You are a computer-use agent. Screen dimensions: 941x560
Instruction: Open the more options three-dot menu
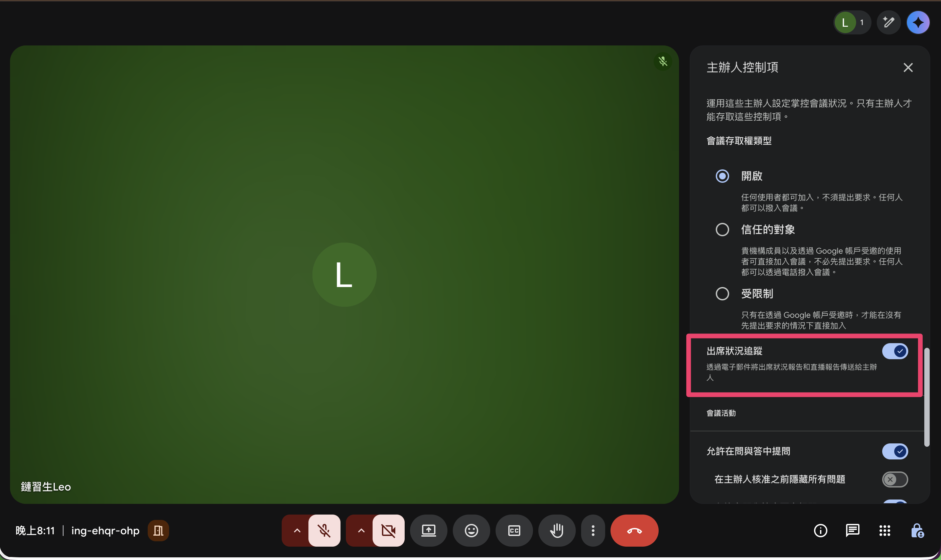[x=593, y=531]
